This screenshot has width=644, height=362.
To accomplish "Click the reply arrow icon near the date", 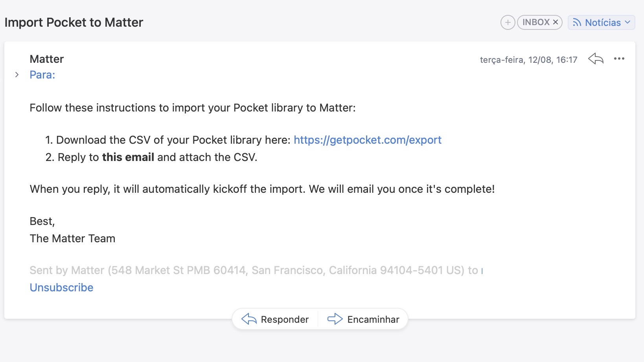I will click(x=596, y=59).
